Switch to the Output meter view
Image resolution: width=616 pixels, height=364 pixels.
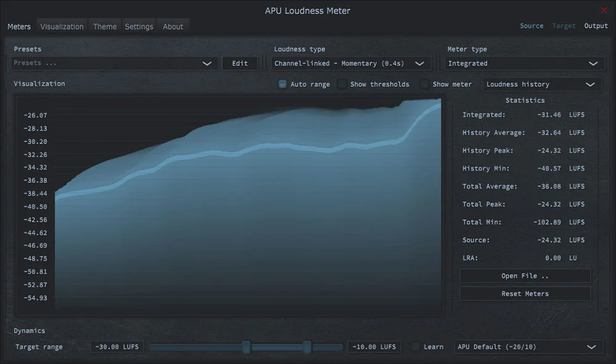point(595,26)
